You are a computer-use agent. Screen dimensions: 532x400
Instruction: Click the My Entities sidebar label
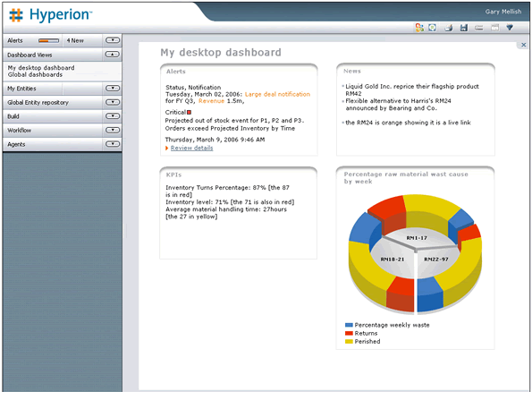tap(21, 89)
